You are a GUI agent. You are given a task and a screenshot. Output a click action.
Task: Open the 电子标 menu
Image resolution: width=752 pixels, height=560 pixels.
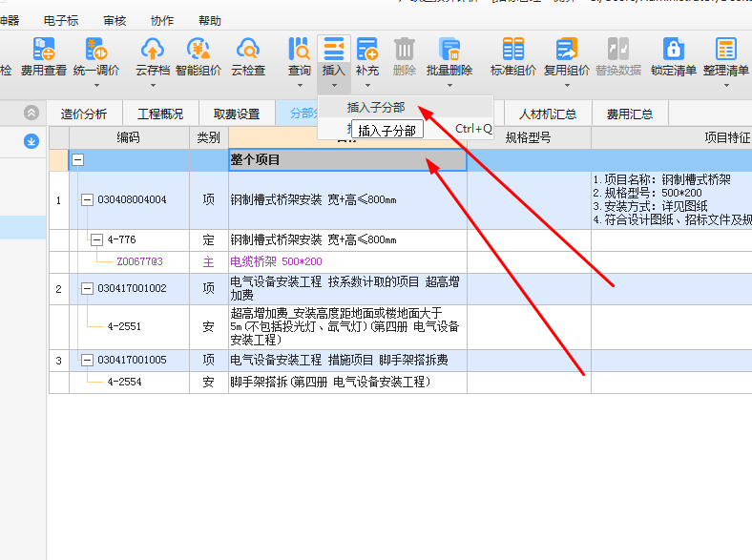point(61,21)
